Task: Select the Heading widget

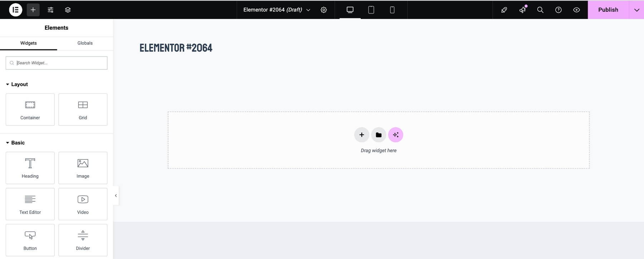Action: [30, 168]
